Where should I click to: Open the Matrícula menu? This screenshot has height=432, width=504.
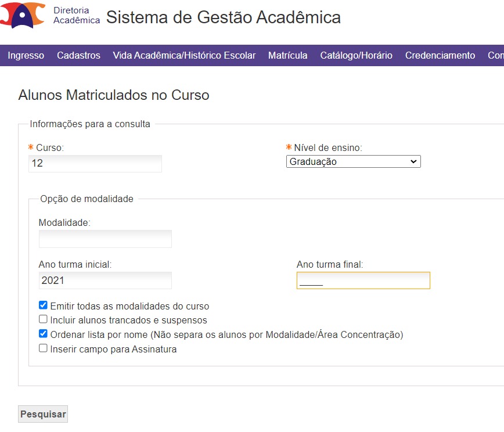click(287, 56)
